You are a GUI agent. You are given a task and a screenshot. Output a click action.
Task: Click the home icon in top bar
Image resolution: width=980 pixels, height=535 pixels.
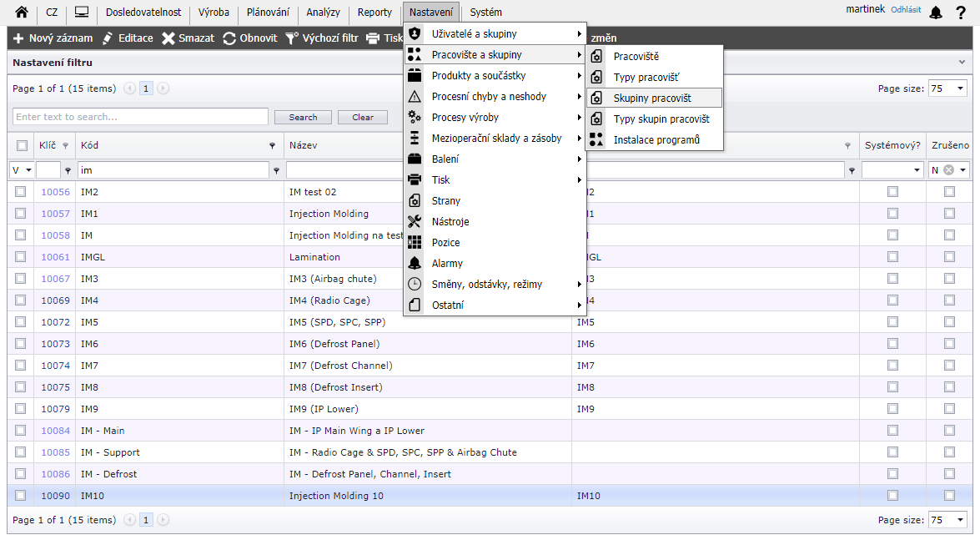[22, 13]
